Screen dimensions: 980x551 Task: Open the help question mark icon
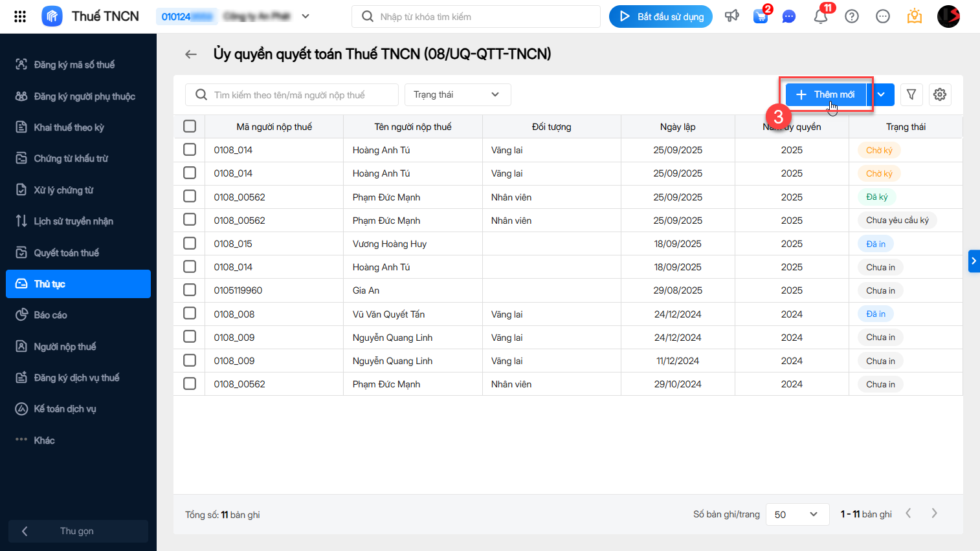(852, 17)
